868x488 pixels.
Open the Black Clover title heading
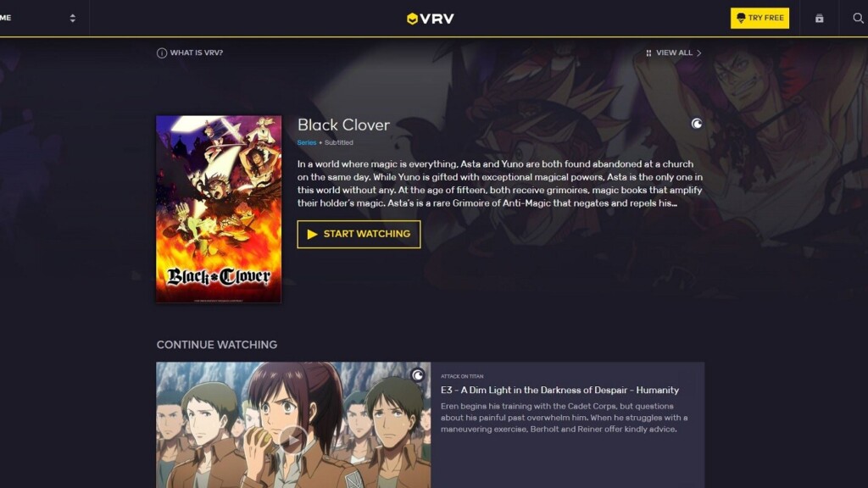point(344,125)
